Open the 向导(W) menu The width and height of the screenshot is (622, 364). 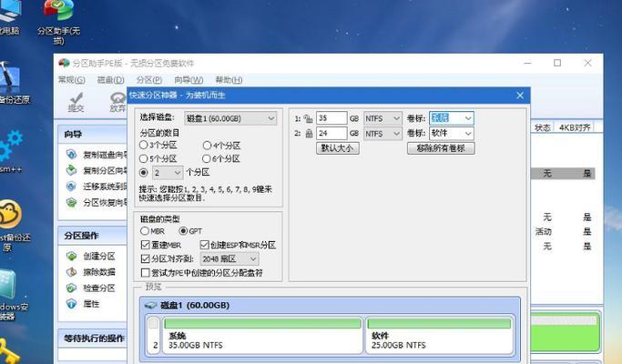tap(189, 80)
